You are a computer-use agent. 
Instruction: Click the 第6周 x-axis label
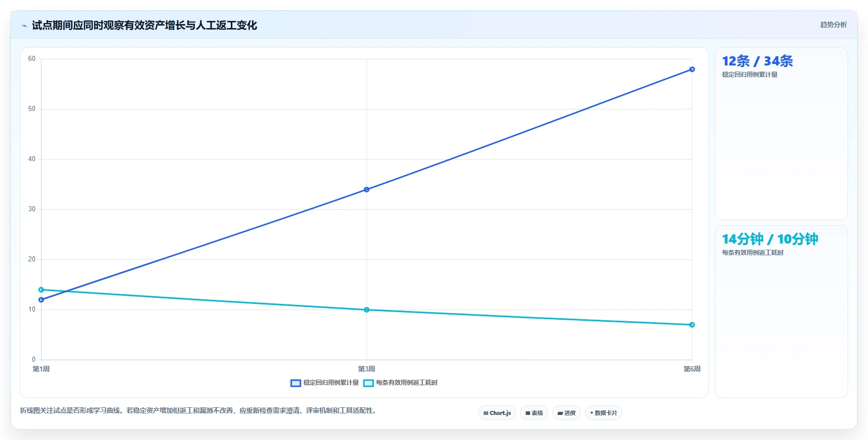click(692, 369)
